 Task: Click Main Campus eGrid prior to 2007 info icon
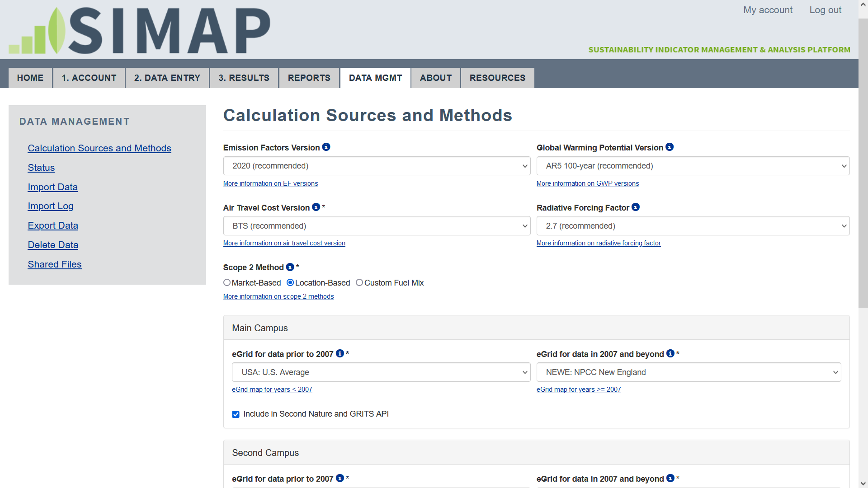point(340,354)
